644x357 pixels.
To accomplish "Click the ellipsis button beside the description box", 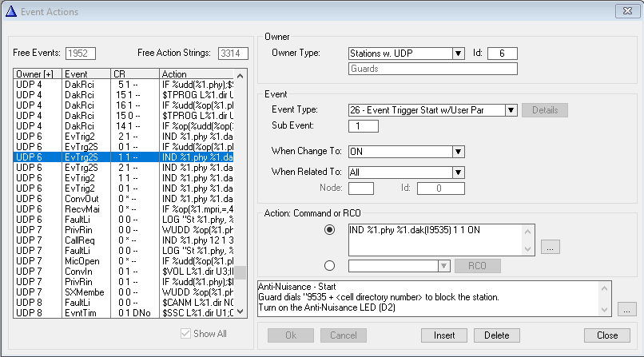I will pos(627,308).
